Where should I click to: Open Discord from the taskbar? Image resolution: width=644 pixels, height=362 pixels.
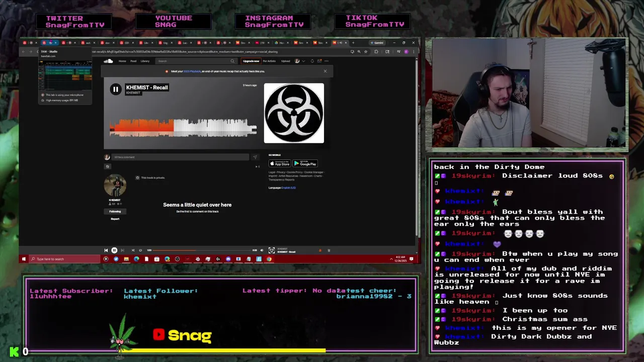tap(228, 259)
